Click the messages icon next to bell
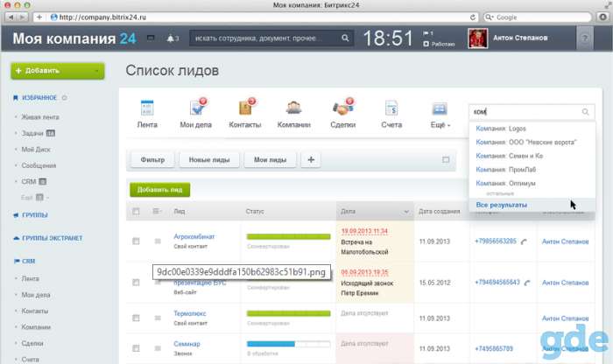The width and height of the screenshot is (613, 364). click(151, 38)
